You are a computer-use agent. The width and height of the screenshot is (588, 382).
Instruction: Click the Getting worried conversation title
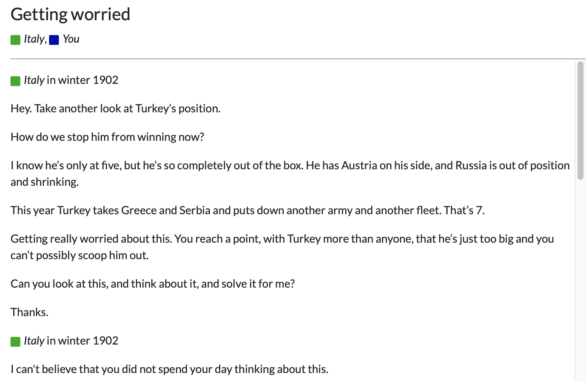click(70, 15)
